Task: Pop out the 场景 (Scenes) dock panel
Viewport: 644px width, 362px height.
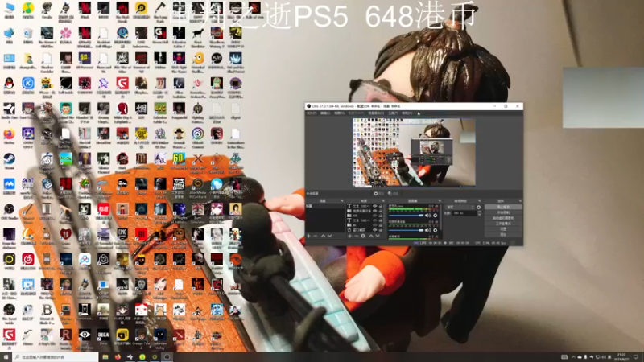Action: pos(342,200)
